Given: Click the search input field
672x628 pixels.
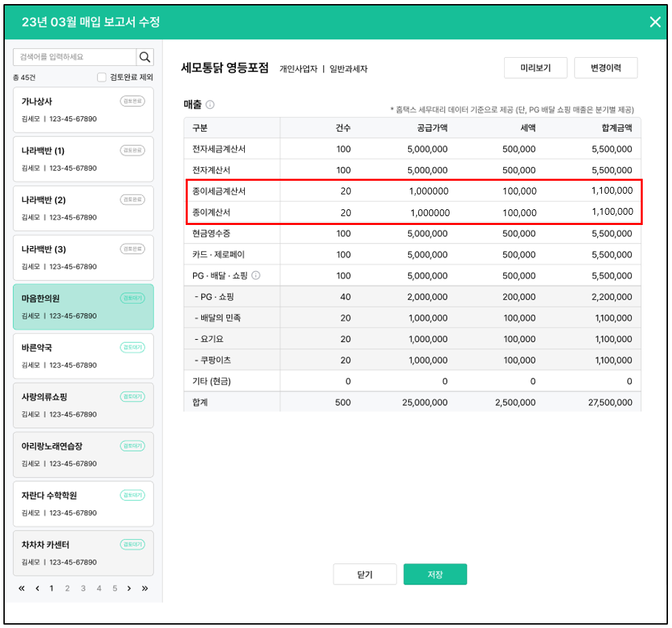Looking at the screenshot, I should click(75, 56).
